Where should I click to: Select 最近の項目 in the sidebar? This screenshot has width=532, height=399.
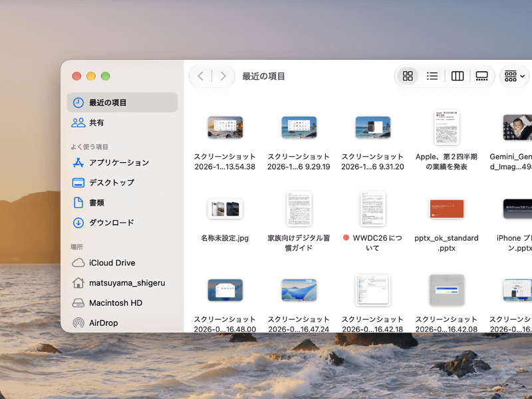(x=122, y=102)
